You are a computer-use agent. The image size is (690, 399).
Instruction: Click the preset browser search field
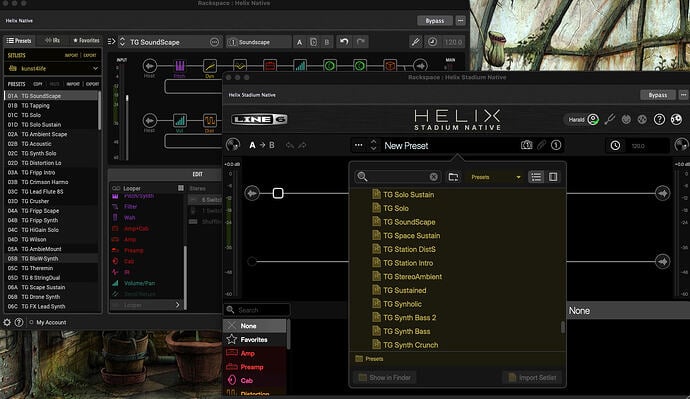[x=397, y=177]
